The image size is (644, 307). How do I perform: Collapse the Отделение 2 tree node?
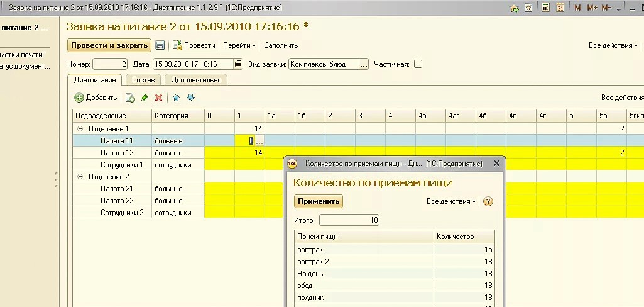click(x=80, y=177)
